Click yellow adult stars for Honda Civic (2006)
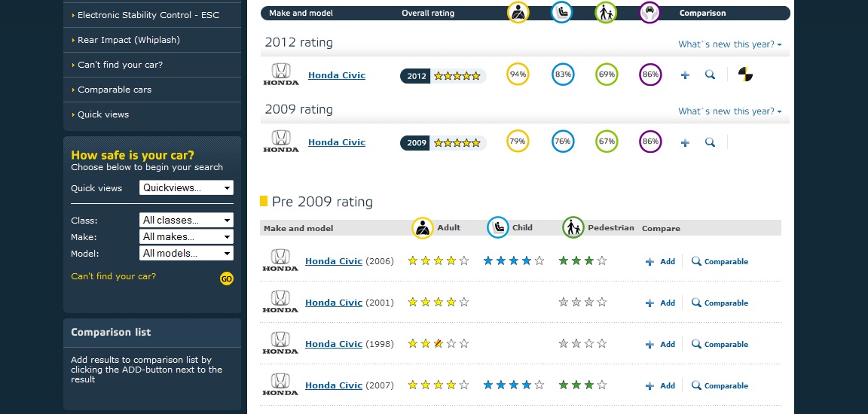Screen dimensions: 868x414 tap(438, 260)
